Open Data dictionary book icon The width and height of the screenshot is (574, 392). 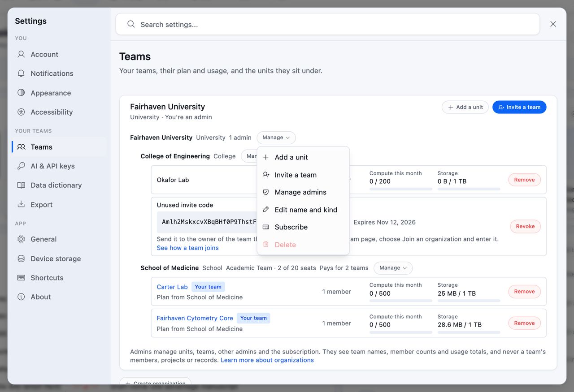21,185
